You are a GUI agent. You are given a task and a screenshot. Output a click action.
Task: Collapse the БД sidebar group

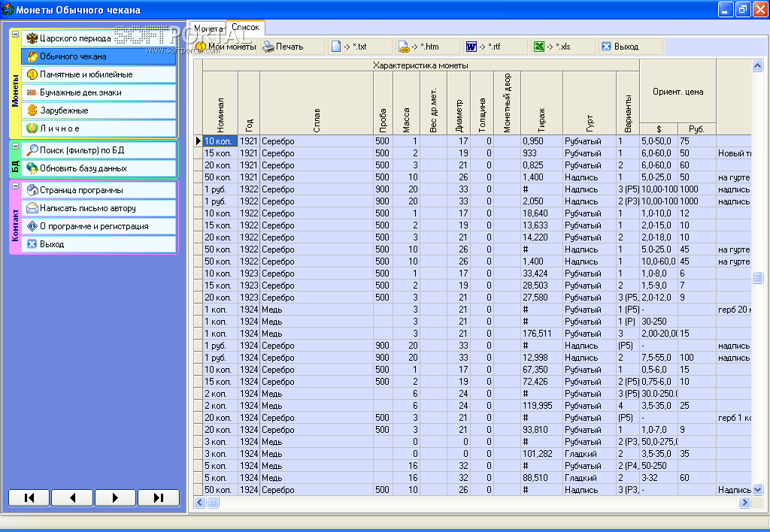click(x=15, y=147)
